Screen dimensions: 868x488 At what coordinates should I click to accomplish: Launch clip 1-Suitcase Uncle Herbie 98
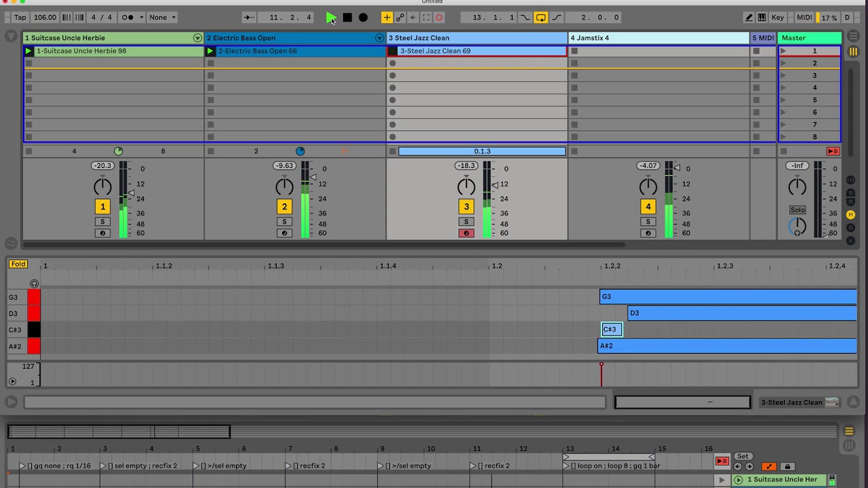click(28, 51)
